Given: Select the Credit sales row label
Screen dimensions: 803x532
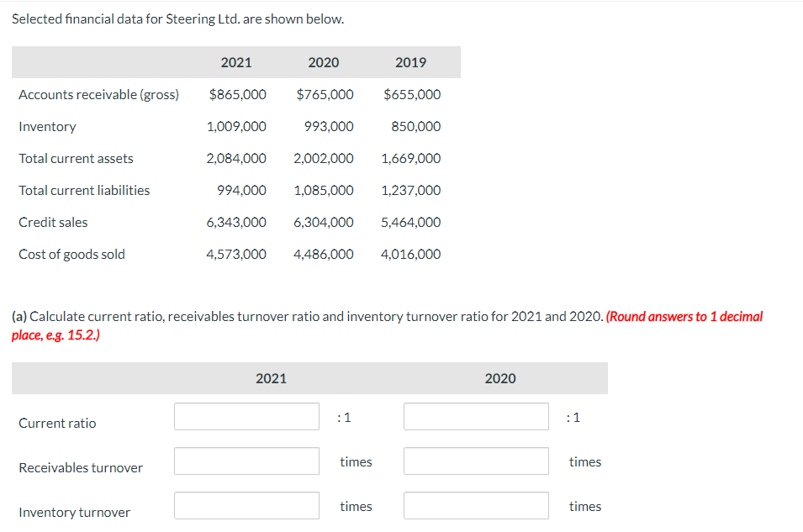Looking at the screenshot, I should [x=53, y=222].
